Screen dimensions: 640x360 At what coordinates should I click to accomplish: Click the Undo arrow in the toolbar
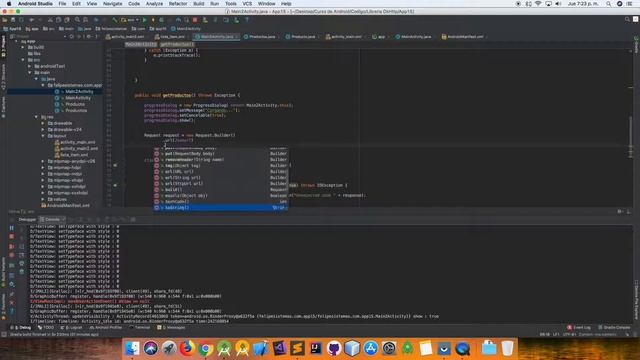tap(31, 20)
